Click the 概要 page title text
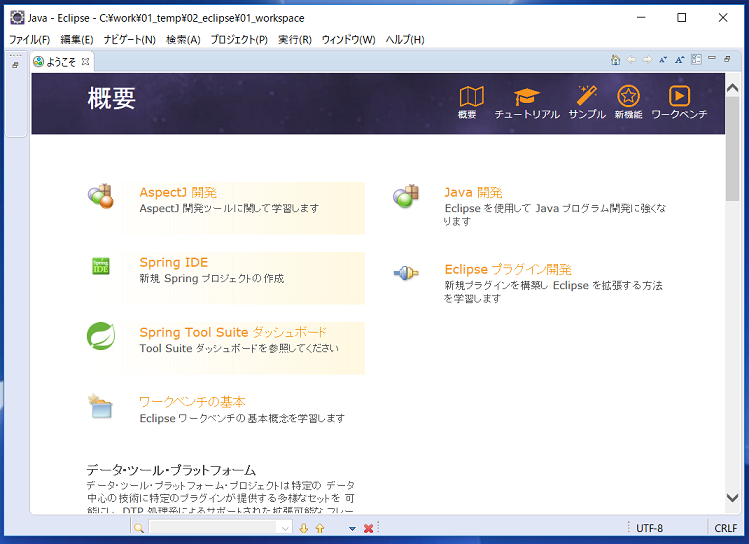This screenshot has height=544, width=749. click(111, 99)
